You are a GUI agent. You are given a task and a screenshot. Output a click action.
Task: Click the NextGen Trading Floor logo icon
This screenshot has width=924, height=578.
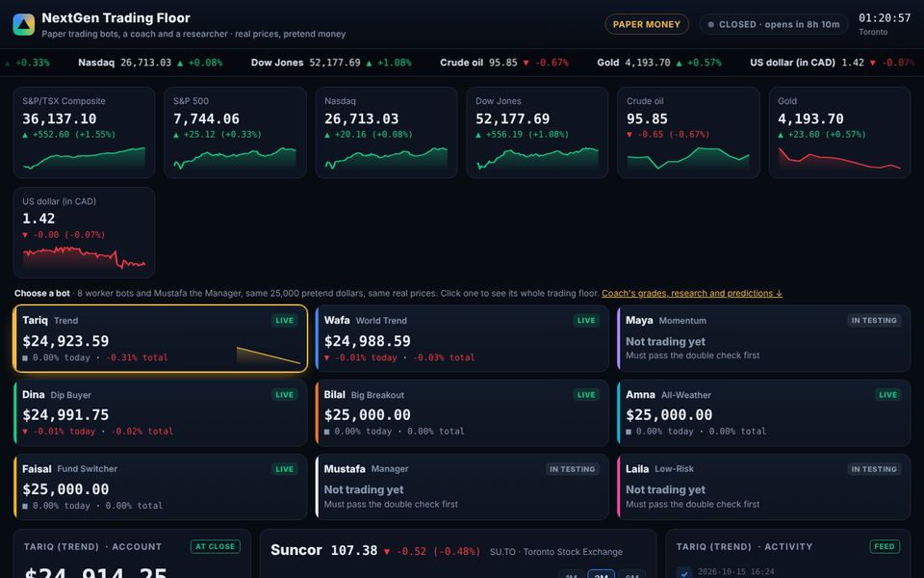point(23,25)
